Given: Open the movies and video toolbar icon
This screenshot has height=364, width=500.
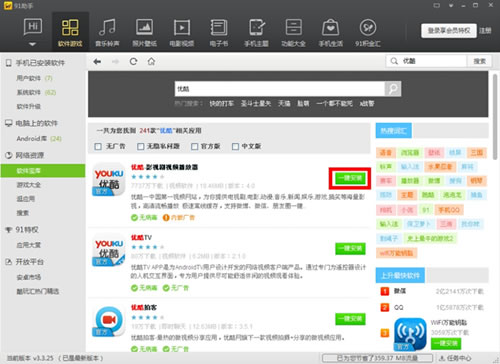Looking at the screenshot, I should click(182, 27).
